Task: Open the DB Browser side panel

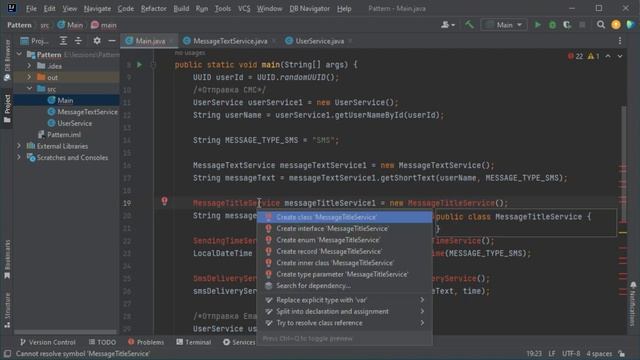Action: pyautogui.click(x=7, y=60)
